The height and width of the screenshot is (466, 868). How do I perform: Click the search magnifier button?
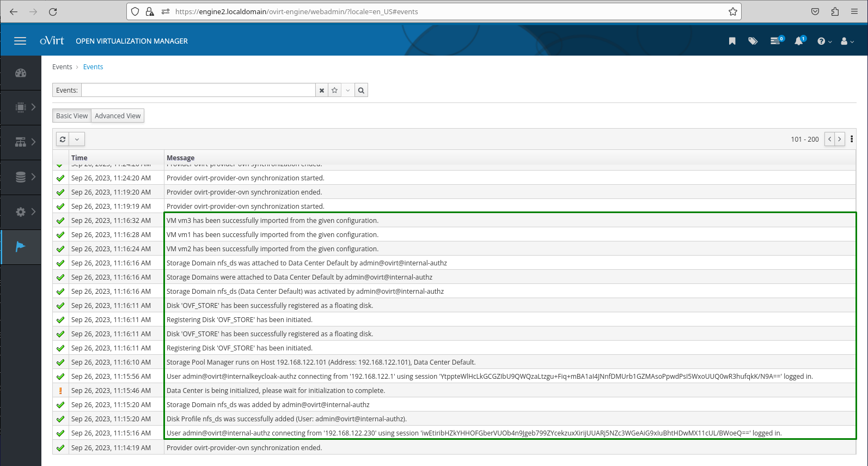[x=361, y=90]
